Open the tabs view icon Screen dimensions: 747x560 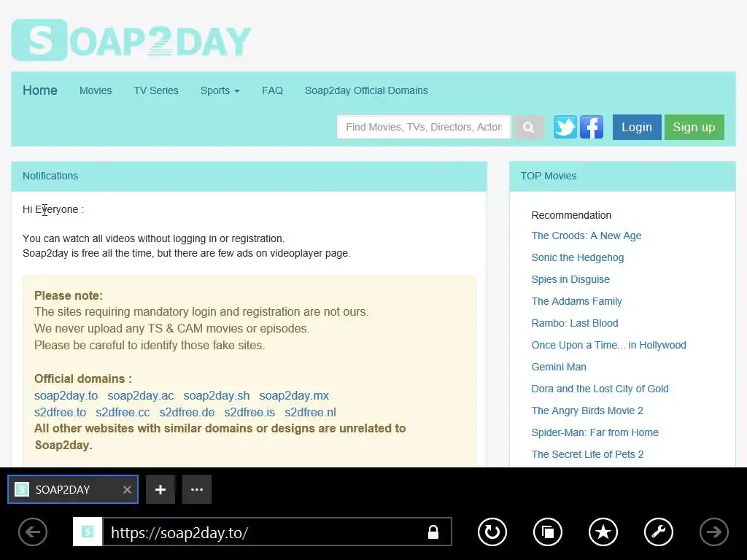pyautogui.click(x=547, y=532)
